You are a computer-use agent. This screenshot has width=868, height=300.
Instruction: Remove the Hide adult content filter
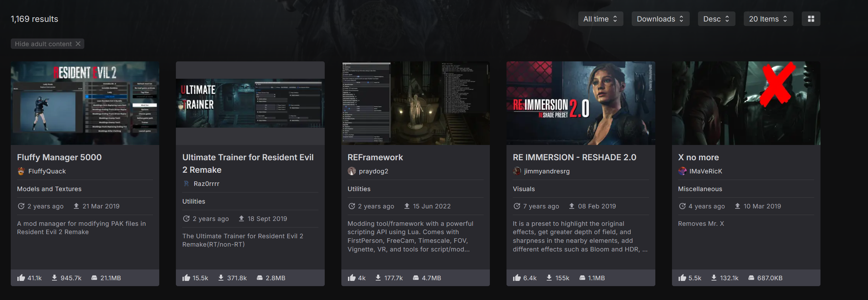pos(78,44)
